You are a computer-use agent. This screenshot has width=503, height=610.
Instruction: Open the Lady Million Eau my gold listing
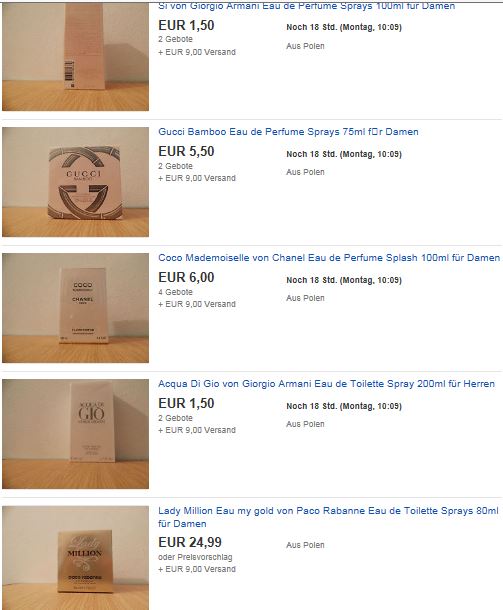(328, 517)
